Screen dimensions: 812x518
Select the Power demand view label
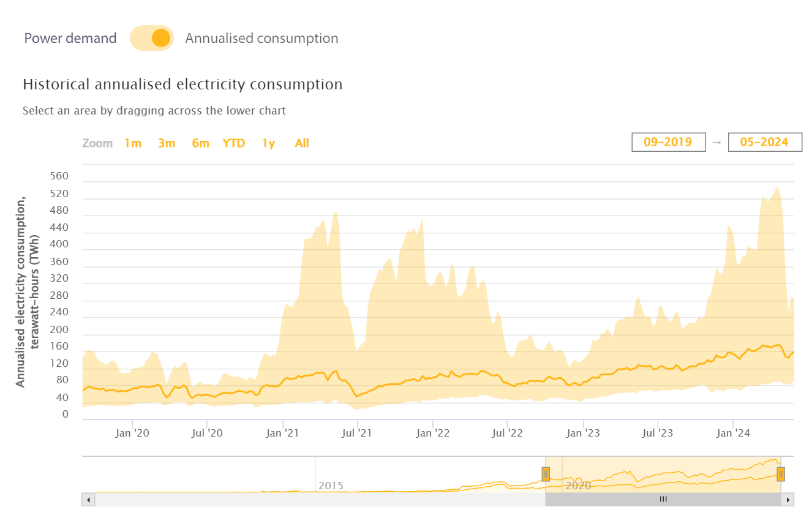(70, 38)
